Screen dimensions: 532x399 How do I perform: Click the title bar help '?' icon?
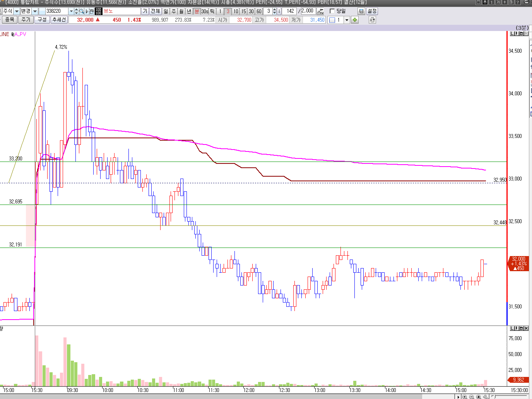[x=518, y=2]
